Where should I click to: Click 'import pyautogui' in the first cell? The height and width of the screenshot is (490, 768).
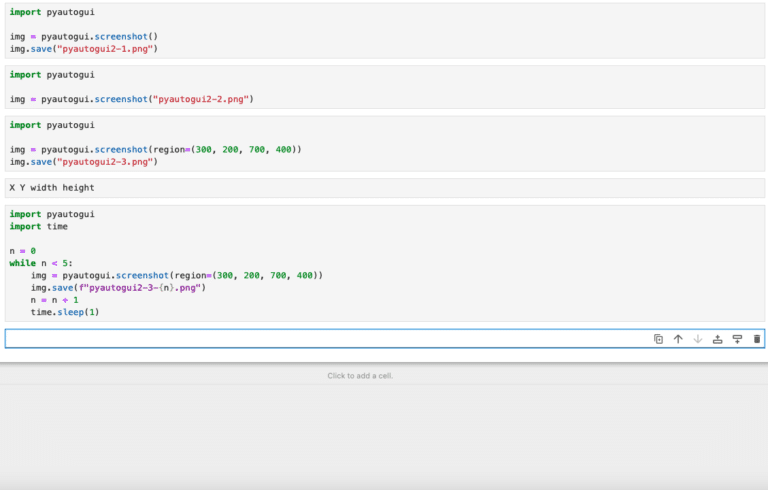(52, 11)
